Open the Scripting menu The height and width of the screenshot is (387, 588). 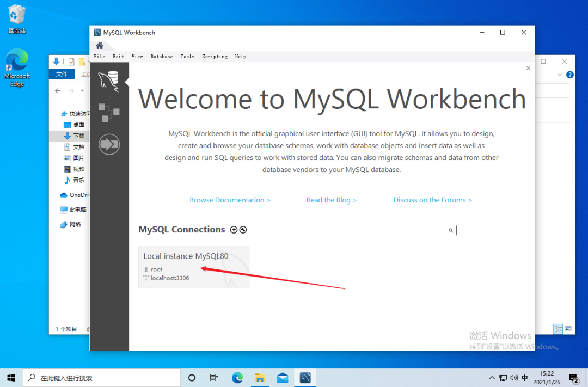(215, 56)
